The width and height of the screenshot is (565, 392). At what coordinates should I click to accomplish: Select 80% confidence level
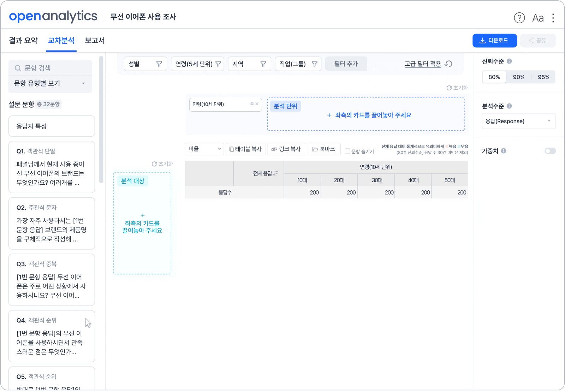click(494, 77)
